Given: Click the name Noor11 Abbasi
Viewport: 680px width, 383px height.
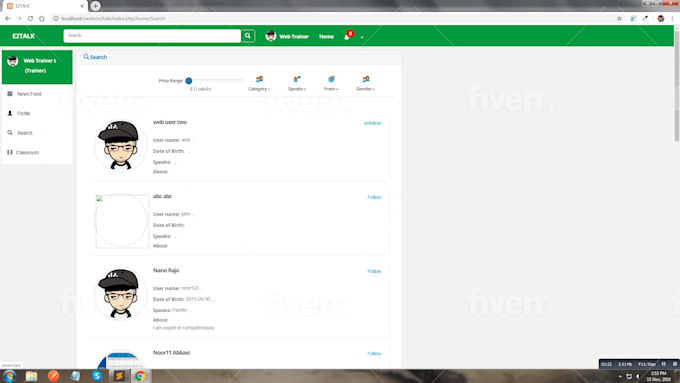Looking at the screenshot, I should pos(171,353).
